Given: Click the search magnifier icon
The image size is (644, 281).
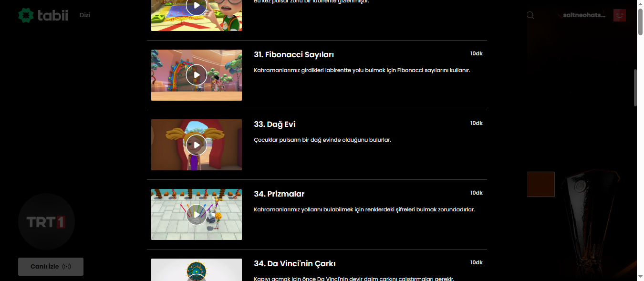Looking at the screenshot, I should (530, 15).
